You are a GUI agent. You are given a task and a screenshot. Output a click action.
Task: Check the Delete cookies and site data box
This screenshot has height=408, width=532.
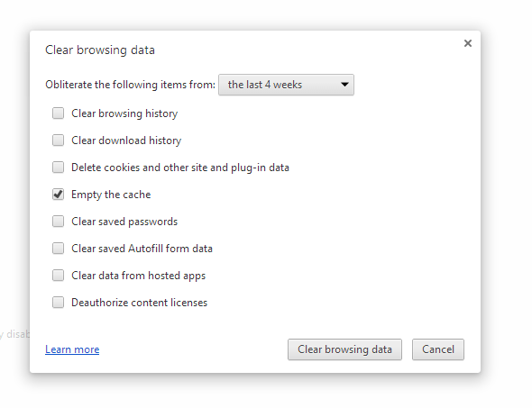click(58, 167)
